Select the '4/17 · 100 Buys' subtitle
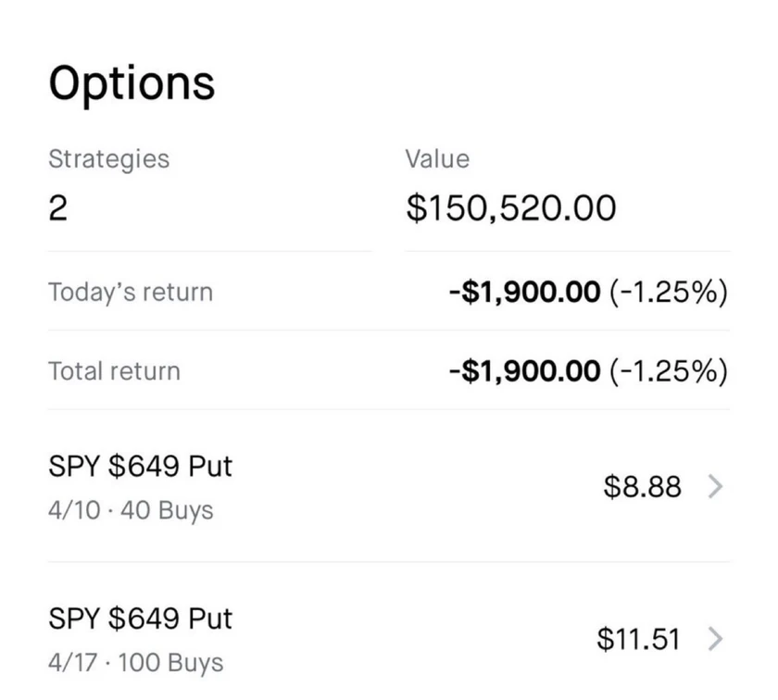 [135, 663]
